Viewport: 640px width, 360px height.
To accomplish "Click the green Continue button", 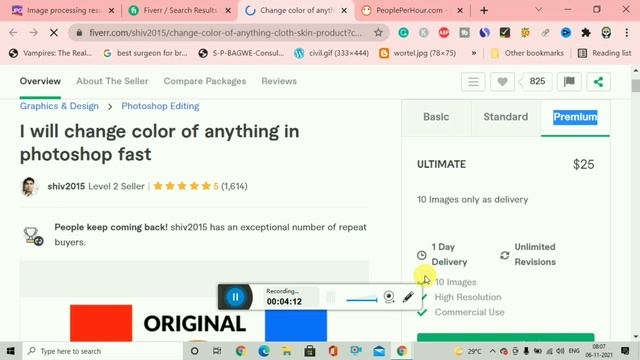I will (505, 338).
